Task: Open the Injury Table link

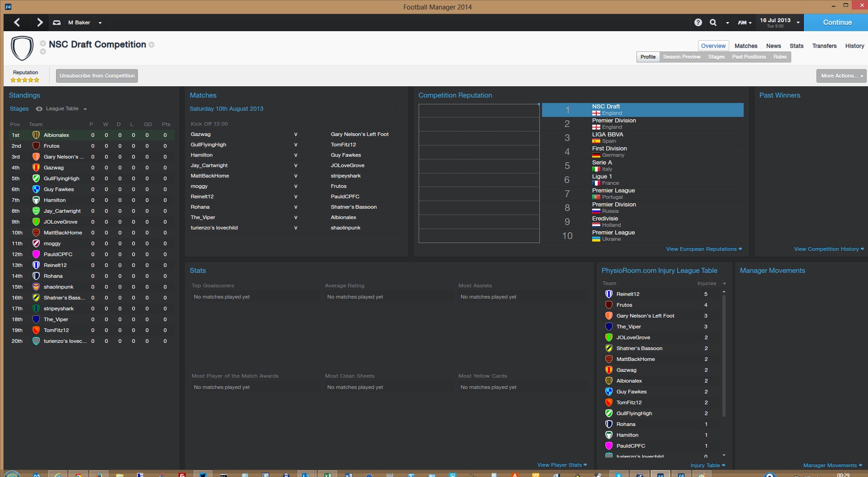Action: pyautogui.click(x=708, y=465)
